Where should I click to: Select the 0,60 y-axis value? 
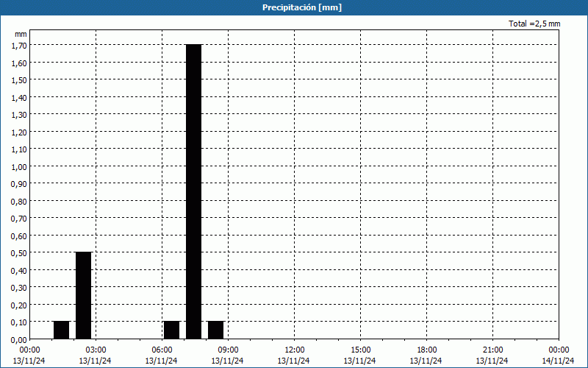[19, 236]
